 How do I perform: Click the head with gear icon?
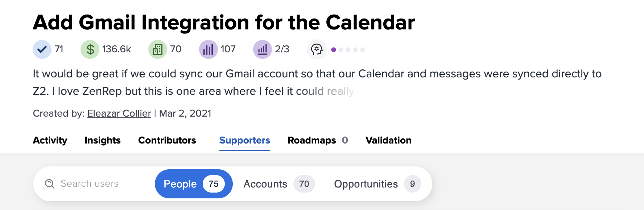(x=317, y=49)
